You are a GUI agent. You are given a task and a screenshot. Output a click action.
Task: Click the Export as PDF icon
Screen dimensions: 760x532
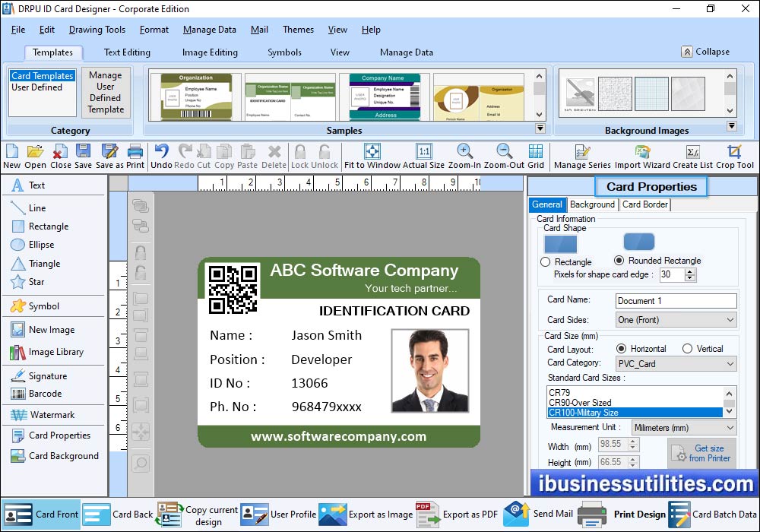click(x=429, y=515)
